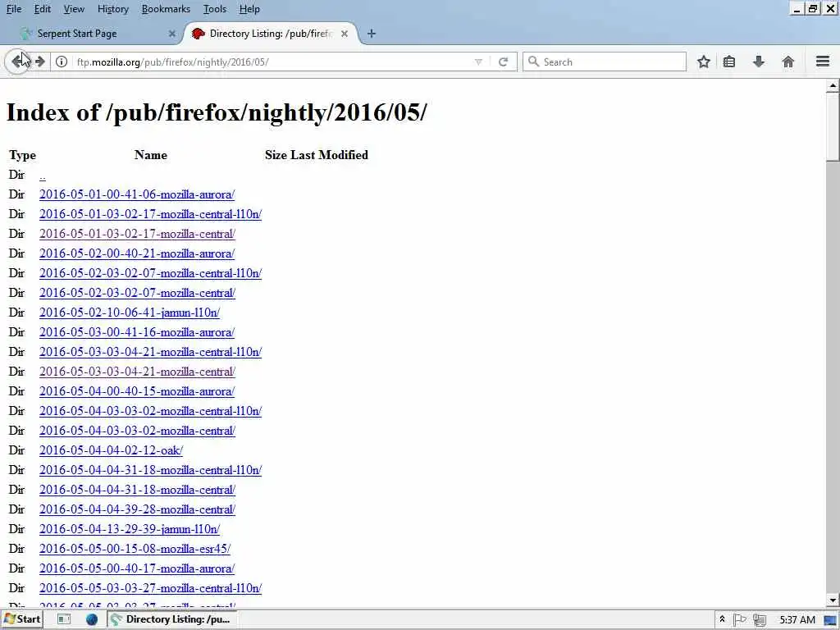This screenshot has height=630, width=840.
Task: Open address bar history dropdown arrow
Action: 478,62
